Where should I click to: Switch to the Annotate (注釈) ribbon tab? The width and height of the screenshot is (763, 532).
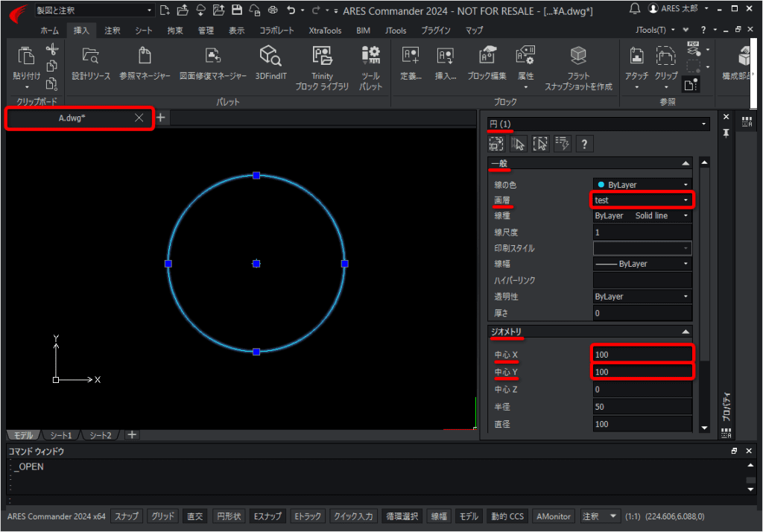[113, 31]
